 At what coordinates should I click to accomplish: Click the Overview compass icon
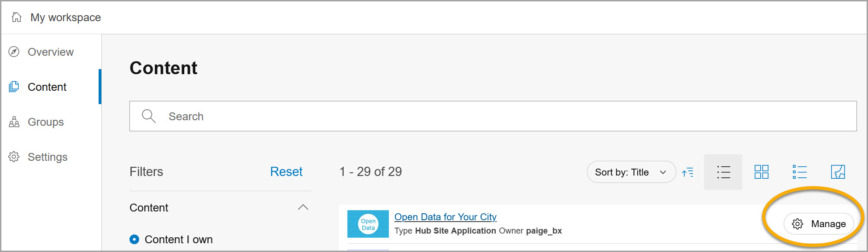point(14,52)
